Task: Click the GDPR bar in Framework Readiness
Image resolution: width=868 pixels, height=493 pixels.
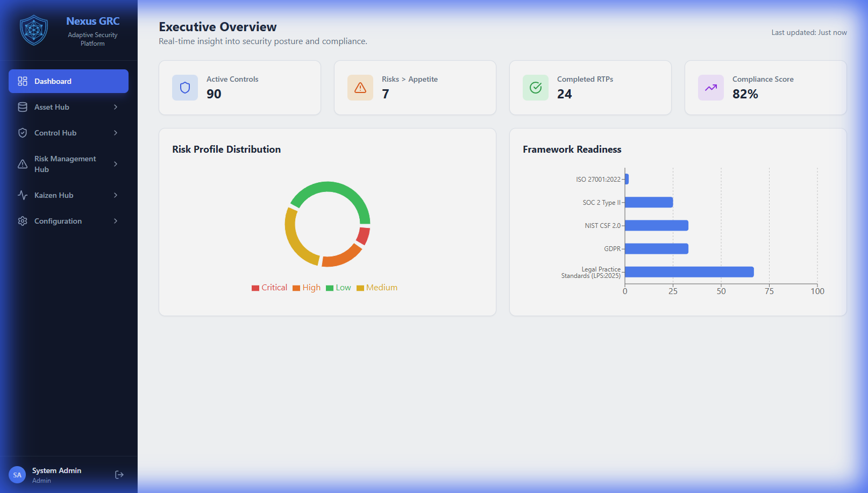Action: 656,248
